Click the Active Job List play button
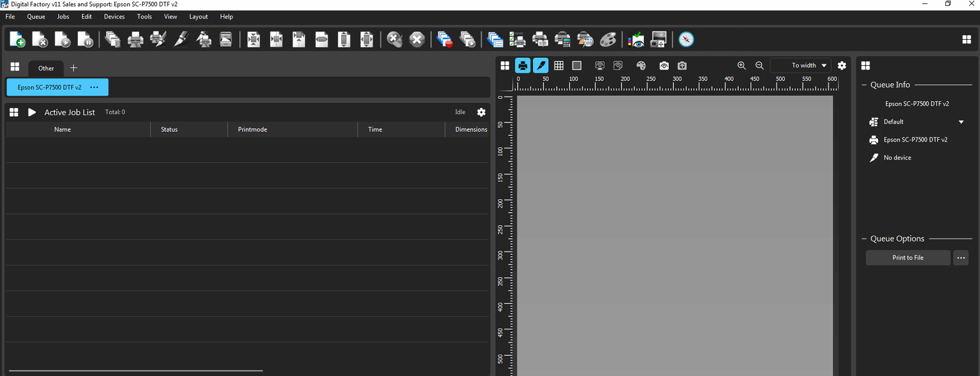The width and height of the screenshot is (980, 376). [x=32, y=112]
